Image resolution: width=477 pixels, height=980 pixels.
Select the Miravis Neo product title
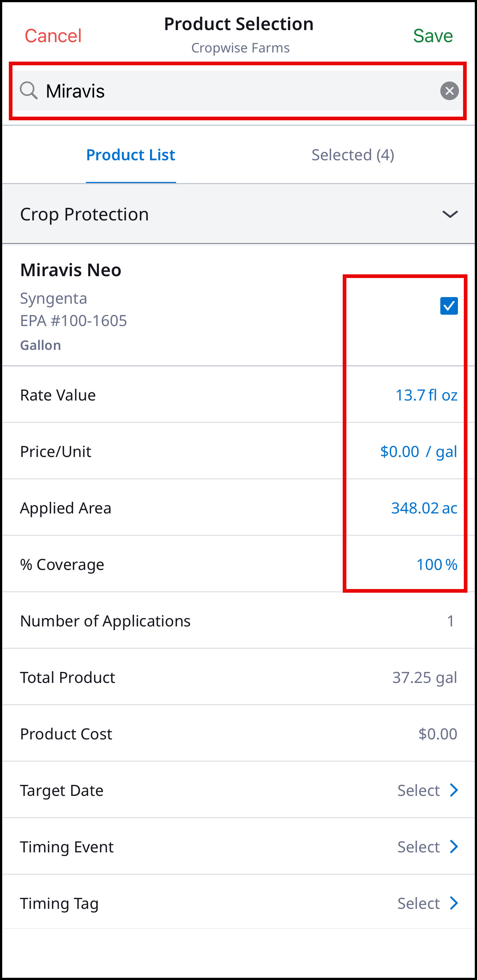click(71, 270)
